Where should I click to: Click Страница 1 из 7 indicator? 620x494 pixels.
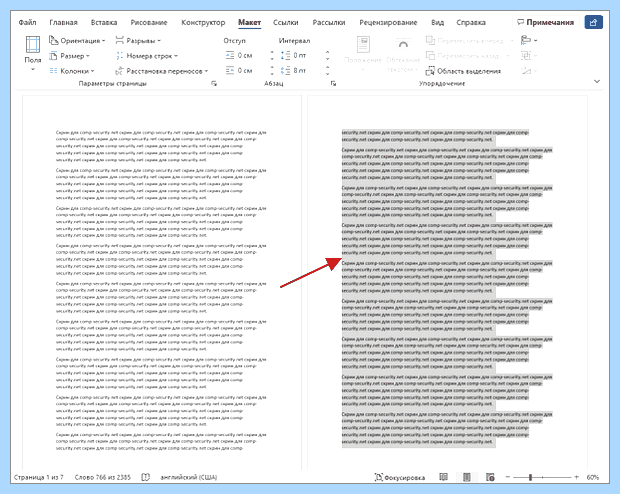(x=38, y=477)
